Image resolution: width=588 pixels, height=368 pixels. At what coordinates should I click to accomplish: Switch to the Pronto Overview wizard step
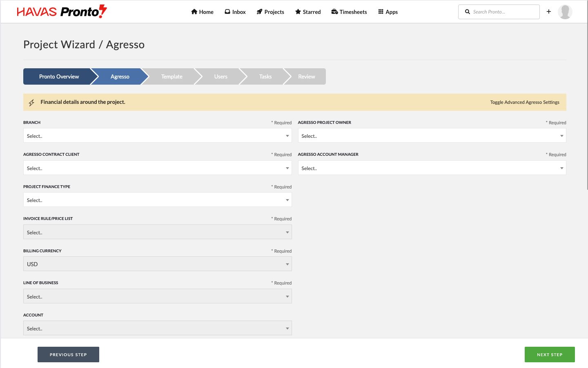59,76
